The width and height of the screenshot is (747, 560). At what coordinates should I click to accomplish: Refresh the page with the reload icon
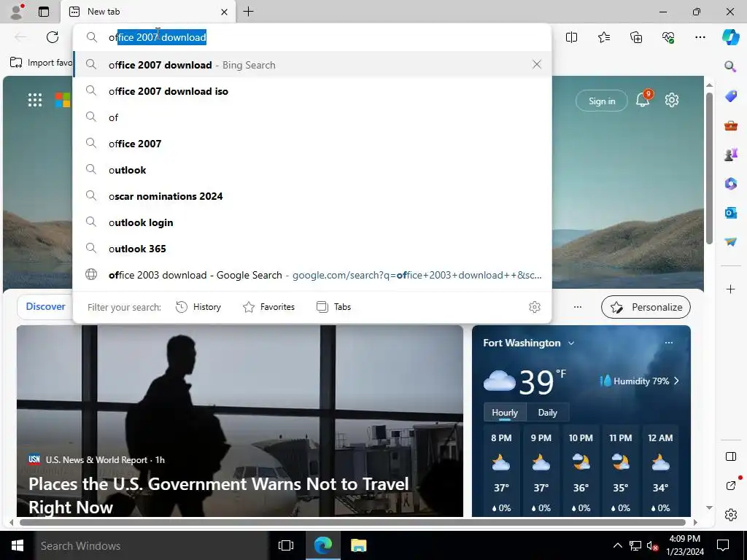tap(53, 37)
